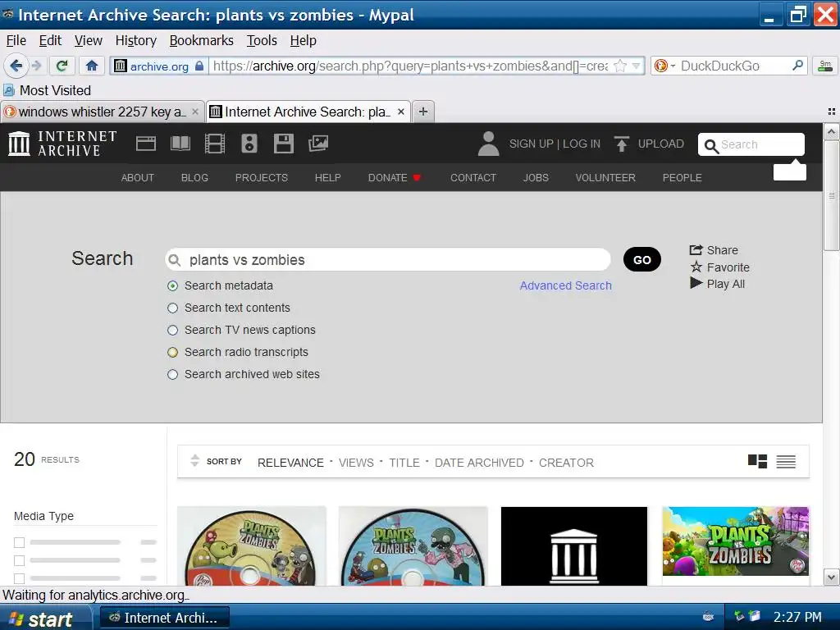The width and height of the screenshot is (840, 630).
Task: Click the scrollbar down arrow
Action: [831, 577]
